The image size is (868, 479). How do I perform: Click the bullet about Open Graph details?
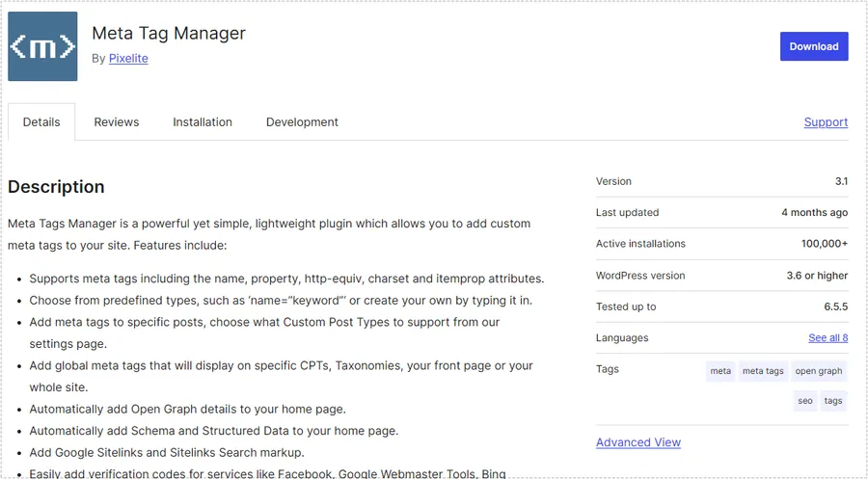pos(188,410)
